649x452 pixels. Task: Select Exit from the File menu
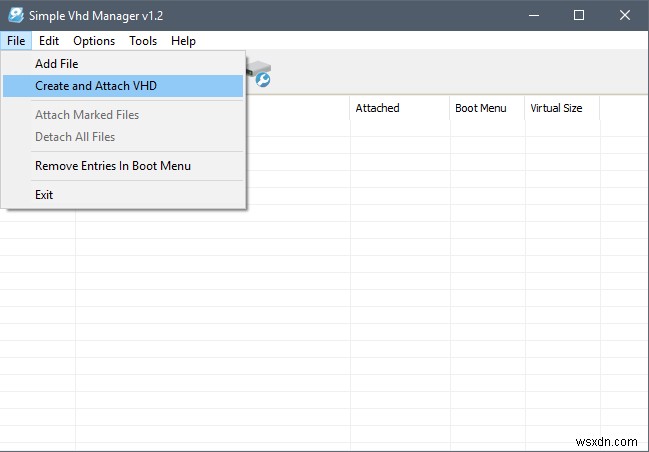point(123,195)
